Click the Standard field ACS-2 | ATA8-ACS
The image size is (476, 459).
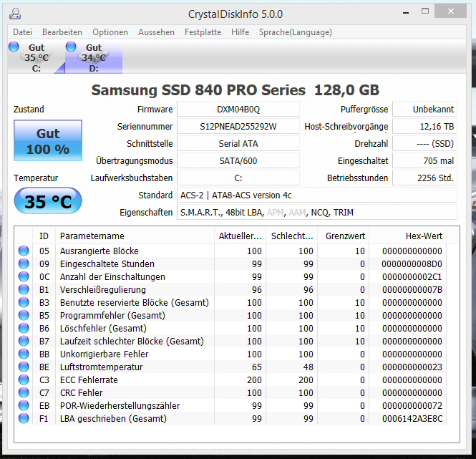[317, 195]
